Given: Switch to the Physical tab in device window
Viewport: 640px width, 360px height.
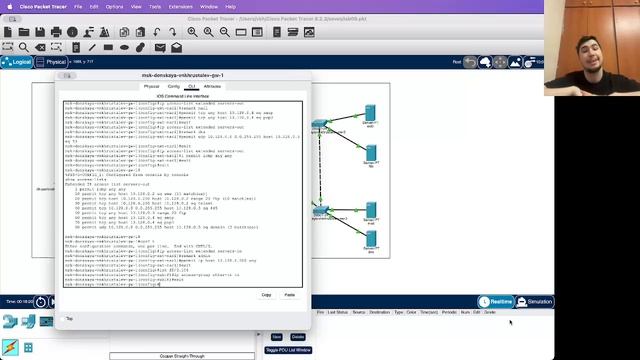Looking at the screenshot, I should [x=151, y=87].
